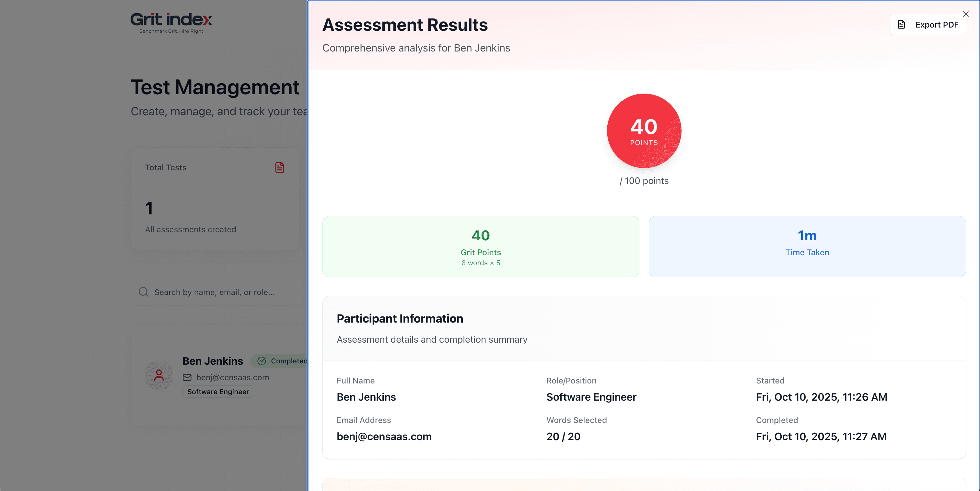Click the red 40 points circle
Screen dimensions: 980x491
point(644,131)
